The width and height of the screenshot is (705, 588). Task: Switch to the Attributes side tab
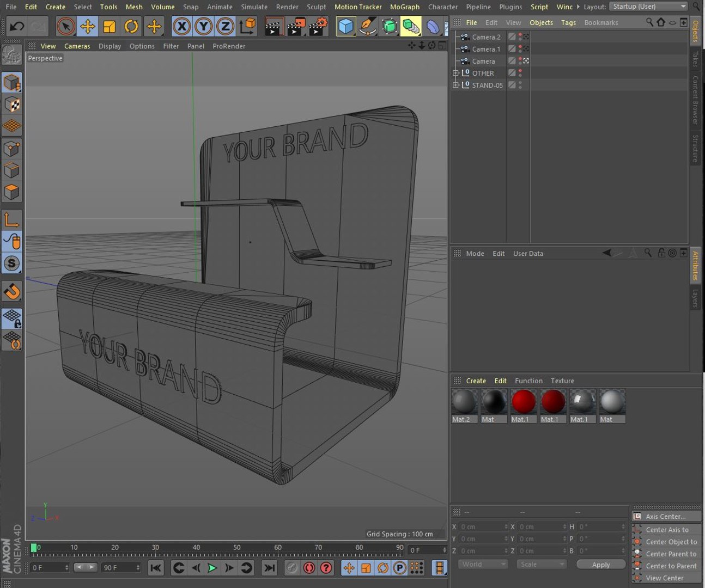(696, 265)
